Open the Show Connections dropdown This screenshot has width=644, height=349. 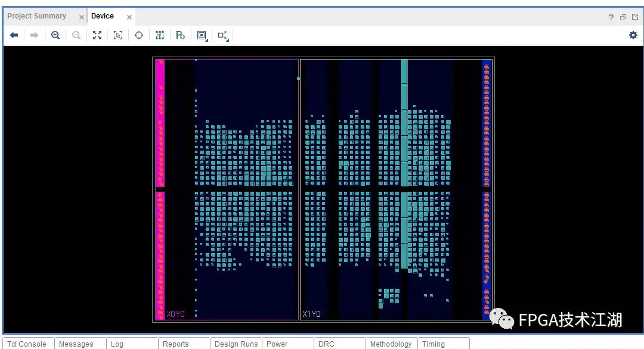point(223,35)
